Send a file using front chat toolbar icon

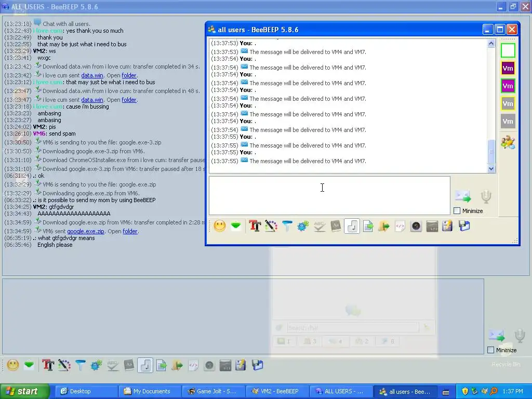pos(368,226)
